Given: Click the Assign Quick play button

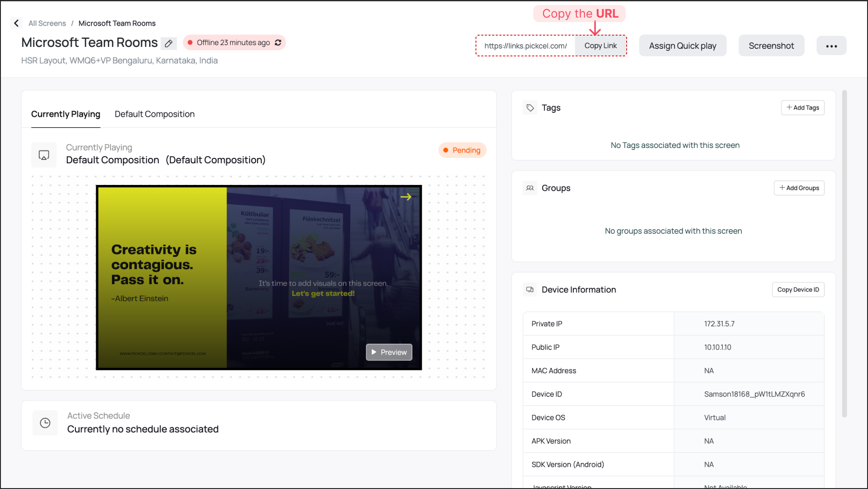Looking at the screenshot, I should [682, 46].
